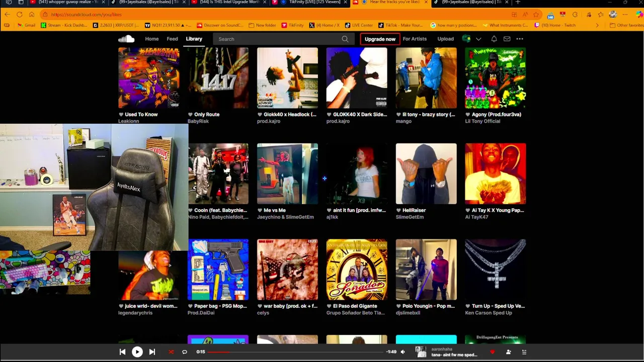
Task: Unlike Agony (Prod.four3va)
Action: point(467,115)
